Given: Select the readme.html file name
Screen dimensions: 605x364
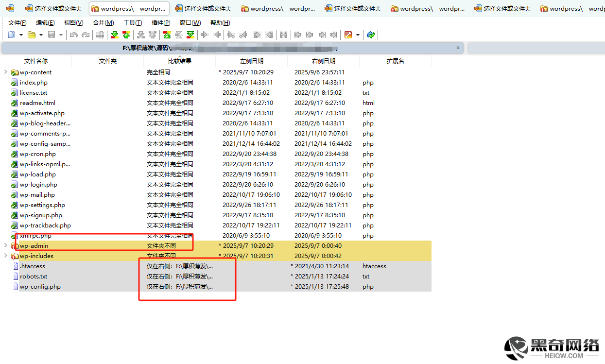Looking at the screenshot, I should pyautogui.click(x=37, y=103).
